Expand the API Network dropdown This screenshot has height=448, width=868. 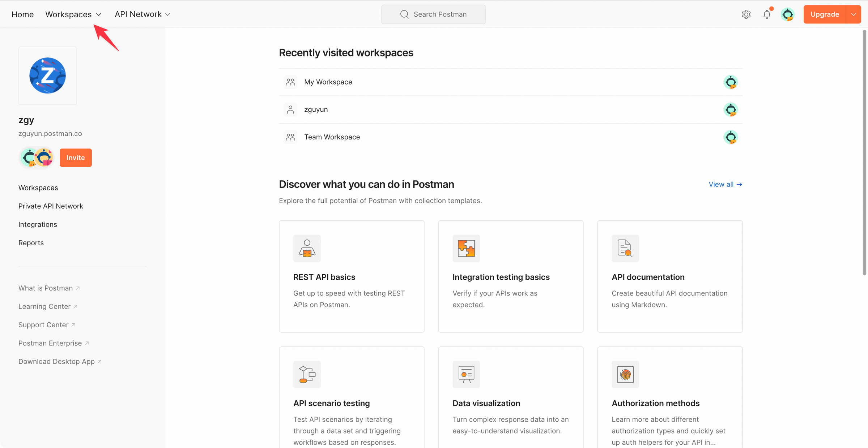[142, 14]
